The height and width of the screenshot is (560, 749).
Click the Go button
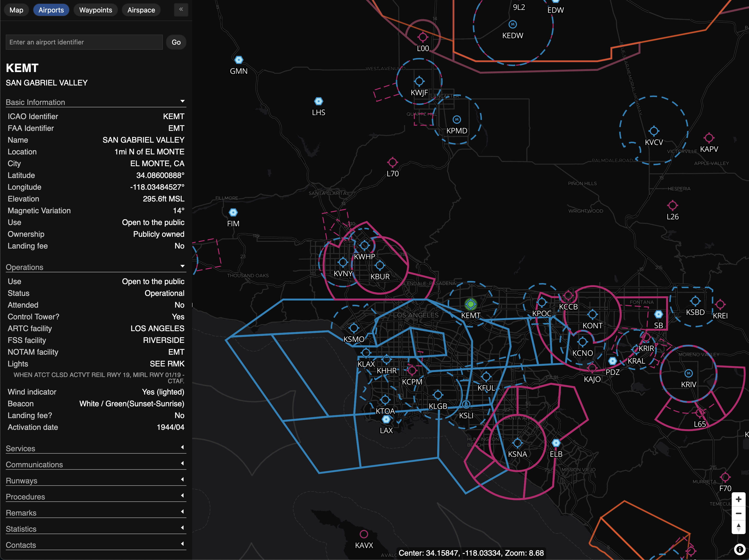click(176, 42)
